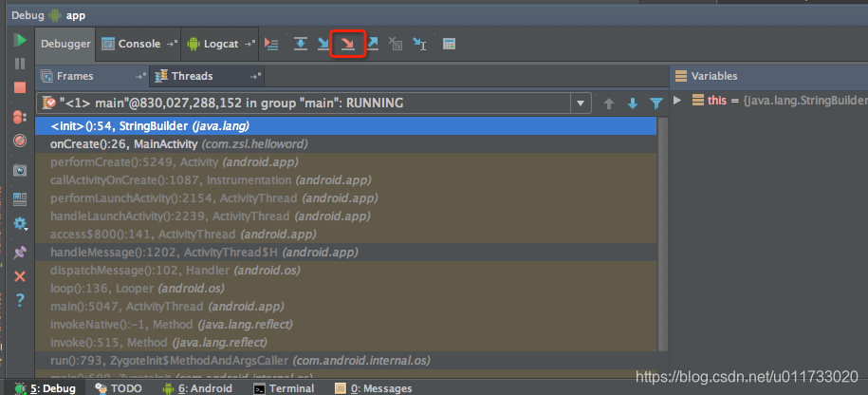Open the 0: Messages tool window

374,388
